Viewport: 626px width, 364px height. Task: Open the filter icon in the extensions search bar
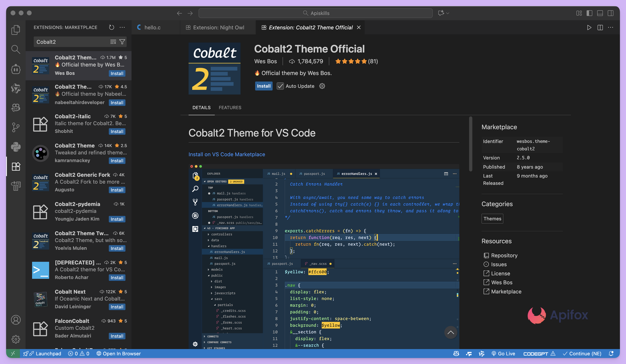click(x=123, y=42)
